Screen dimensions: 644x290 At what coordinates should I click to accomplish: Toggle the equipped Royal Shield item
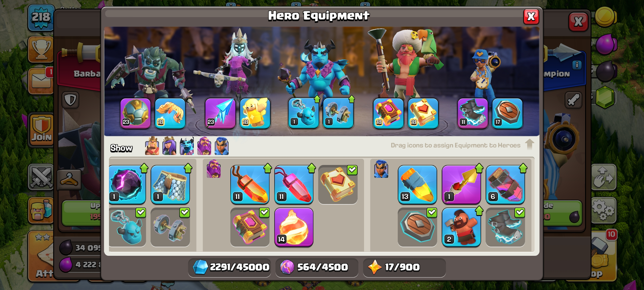coord(417,227)
